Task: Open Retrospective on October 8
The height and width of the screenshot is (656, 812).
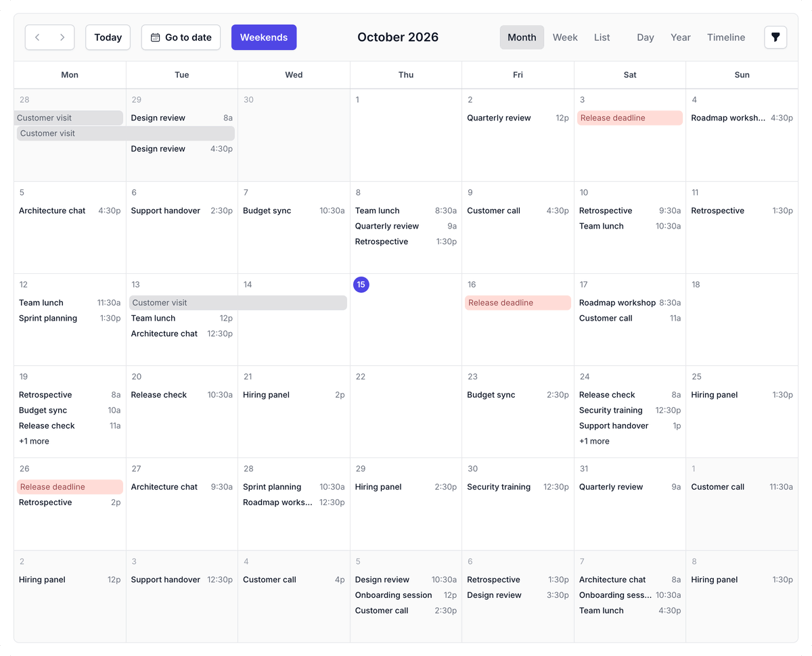Action: (406, 241)
